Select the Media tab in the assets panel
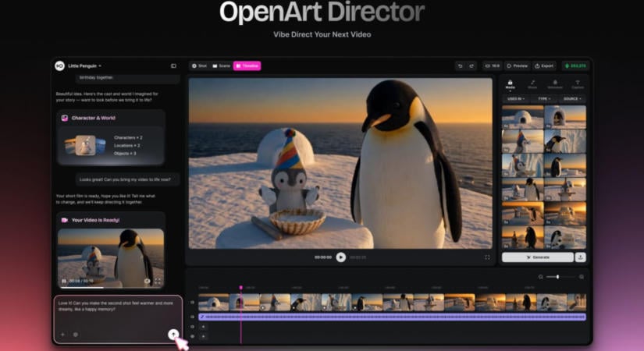644x351 pixels. [x=510, y=84]
